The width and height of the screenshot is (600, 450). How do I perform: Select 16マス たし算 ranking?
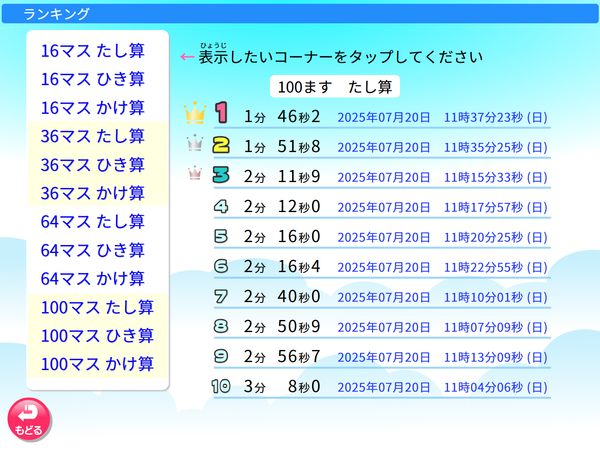tap(93, 51)
